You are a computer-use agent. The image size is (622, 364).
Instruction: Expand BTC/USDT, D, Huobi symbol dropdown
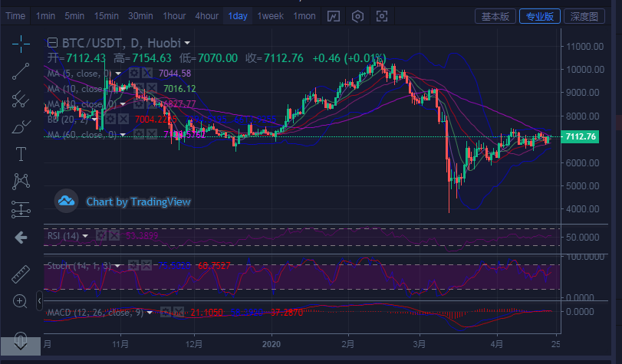click(187, 43)
